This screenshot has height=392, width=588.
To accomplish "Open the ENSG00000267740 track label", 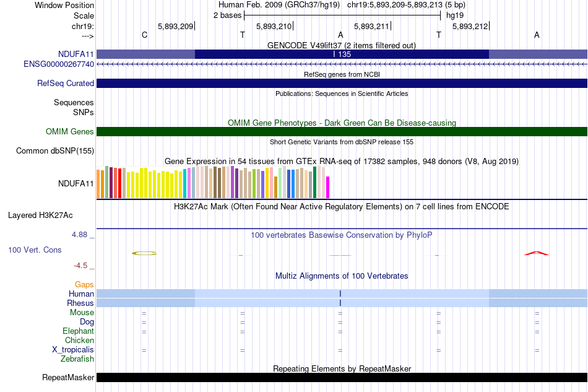I will pyautogui.click(x=59, y=64).
